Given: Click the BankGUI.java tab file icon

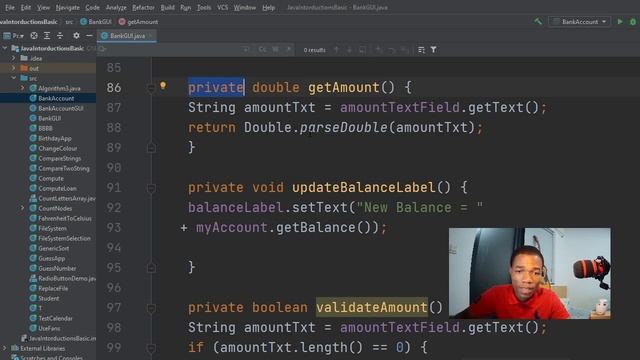Looking at the screenshot, I should [x=104, y=36].
